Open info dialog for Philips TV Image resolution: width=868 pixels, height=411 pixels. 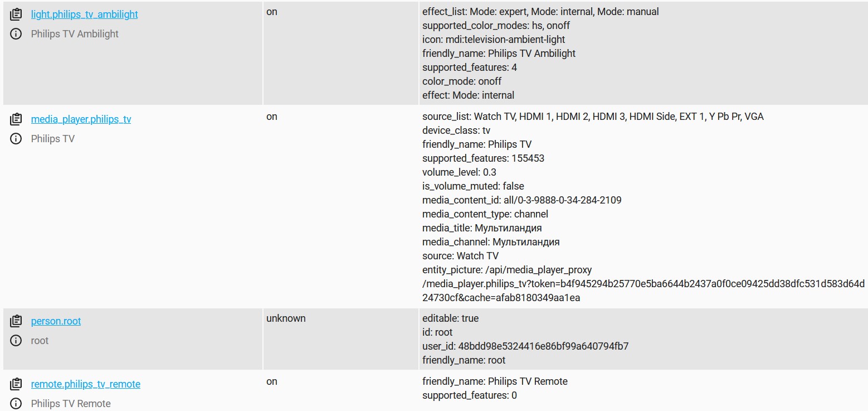tap(16, 138)
